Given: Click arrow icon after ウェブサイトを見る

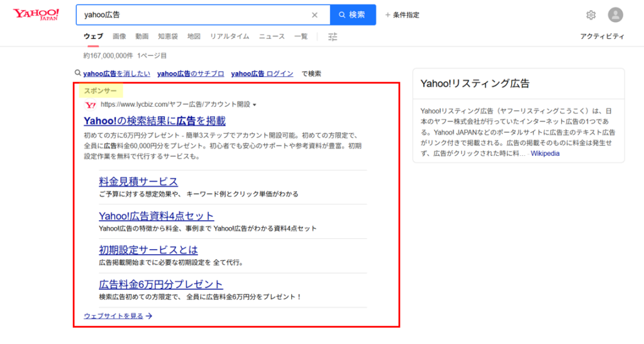Looking at the screenshot, I should (x=149, y=316).
